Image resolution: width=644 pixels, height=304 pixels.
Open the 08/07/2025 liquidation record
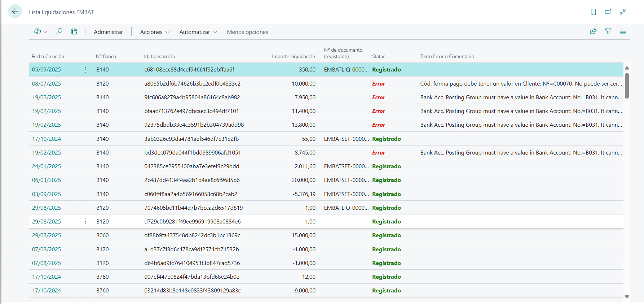[47, 84]
